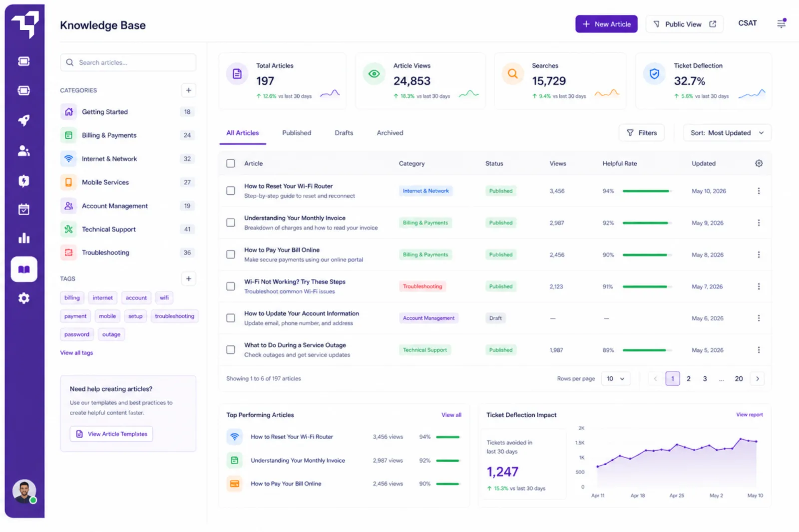Open the settings gear in sidebar
Image resolution: width=799 pixels, height=532 pixels.
(x=24, y=298)
